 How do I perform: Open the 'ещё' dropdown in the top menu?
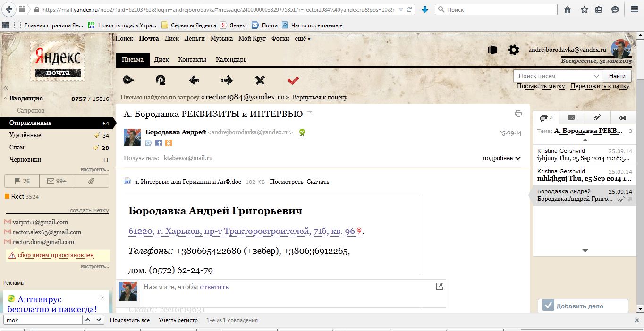click(302, 39)
